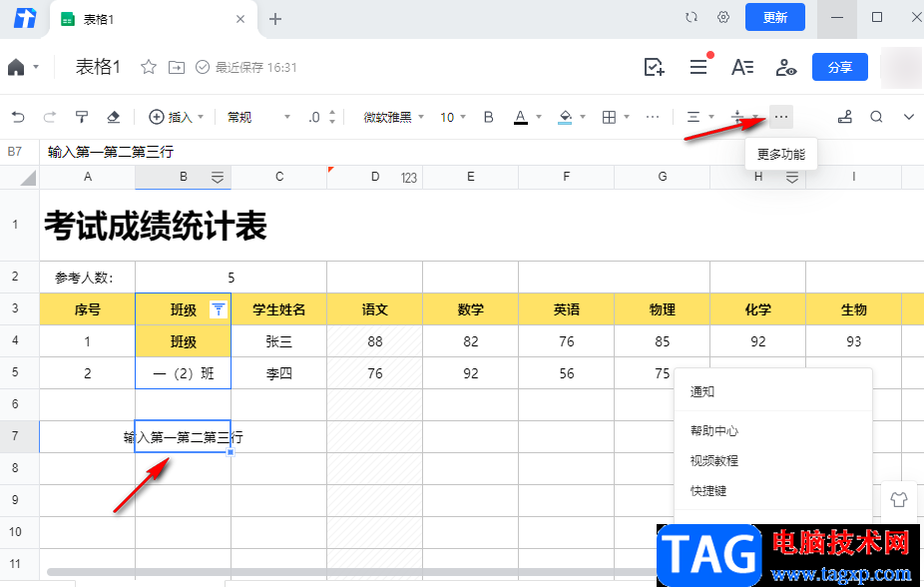Open the home icon button
Screen dimensions: 924x587
click(16, 67)
